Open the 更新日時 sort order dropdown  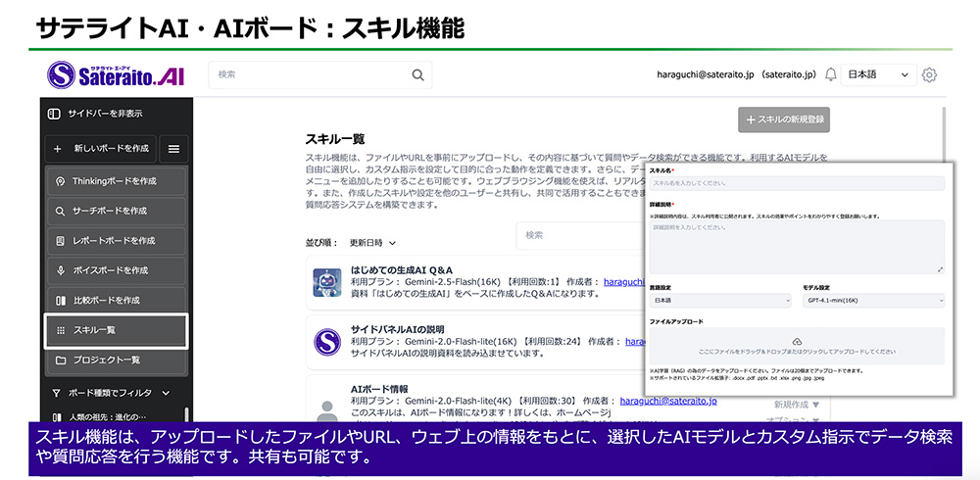coord(373,243)
